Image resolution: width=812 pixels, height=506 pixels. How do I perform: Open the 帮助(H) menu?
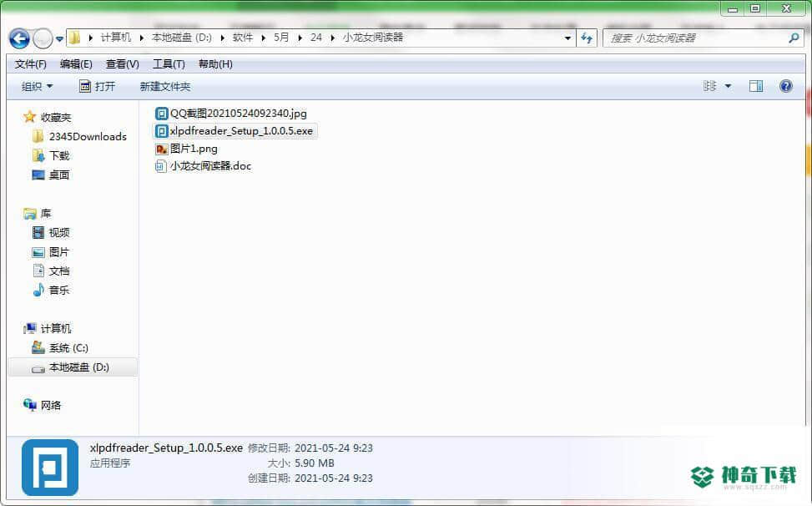click(x=215, y=63)
